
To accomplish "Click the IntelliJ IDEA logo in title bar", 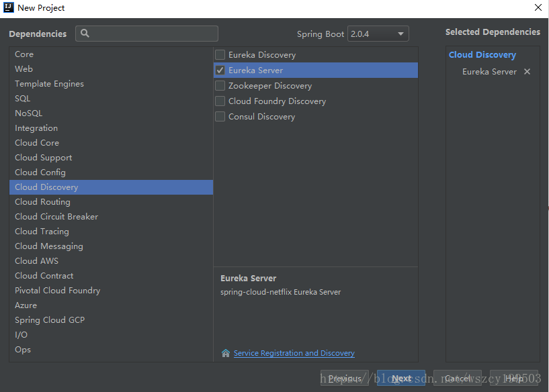I will pos(9,7).
